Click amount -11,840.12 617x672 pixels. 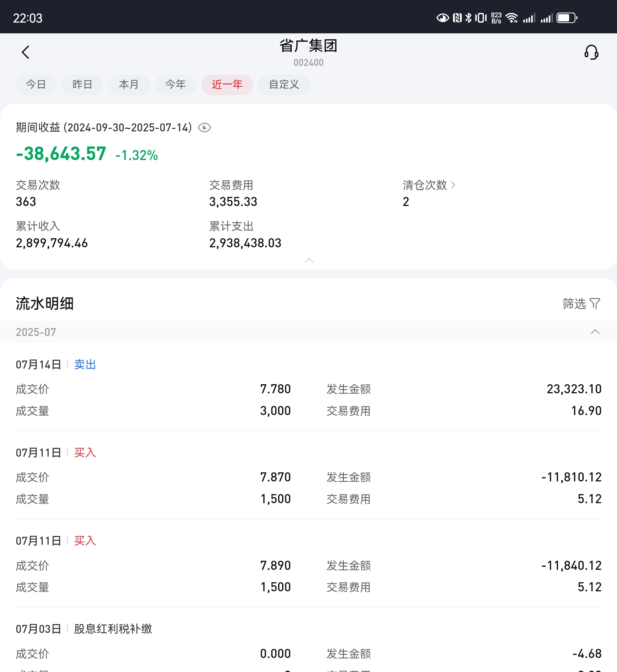coord(571,565)
